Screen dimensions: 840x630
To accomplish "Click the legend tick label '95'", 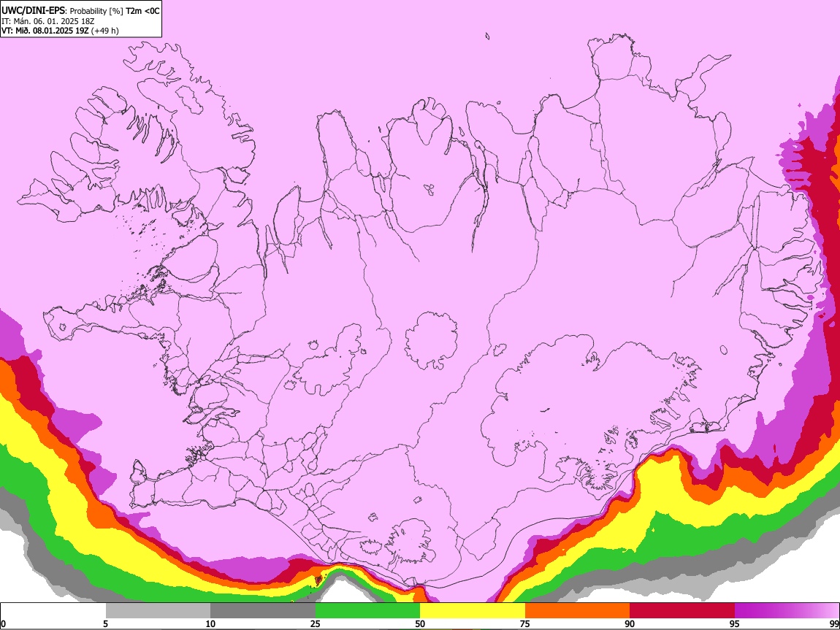I will point(735,624).
